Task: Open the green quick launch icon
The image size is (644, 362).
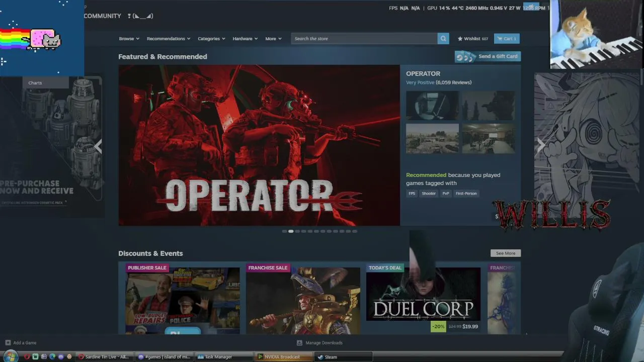Action: tap(35, 357)
